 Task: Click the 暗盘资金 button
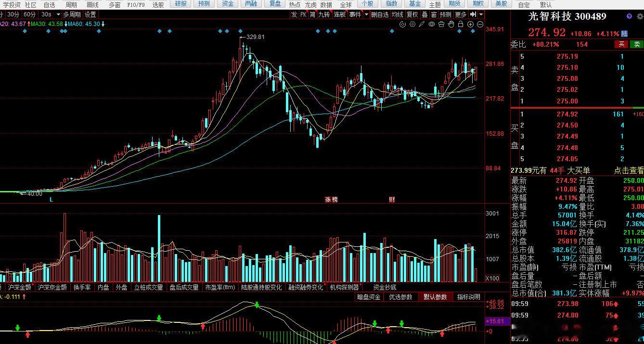(369, 297)
